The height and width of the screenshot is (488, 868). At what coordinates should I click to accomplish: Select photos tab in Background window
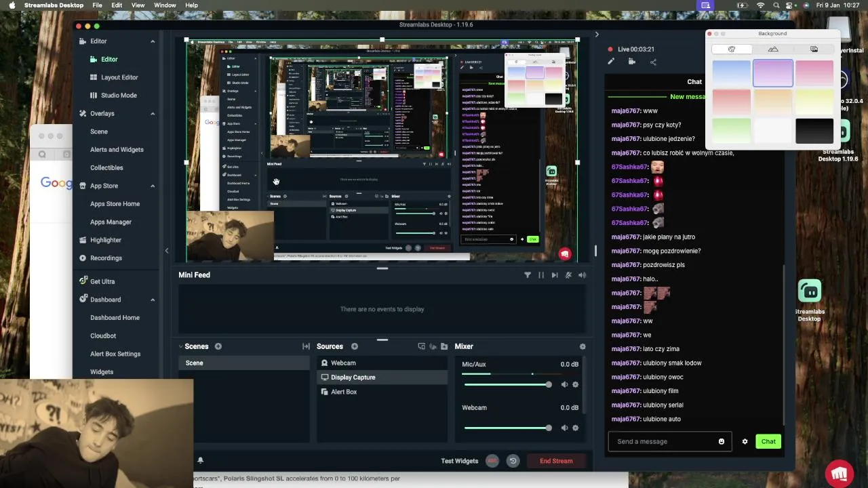pyautogui.click(x=814, y=49)
